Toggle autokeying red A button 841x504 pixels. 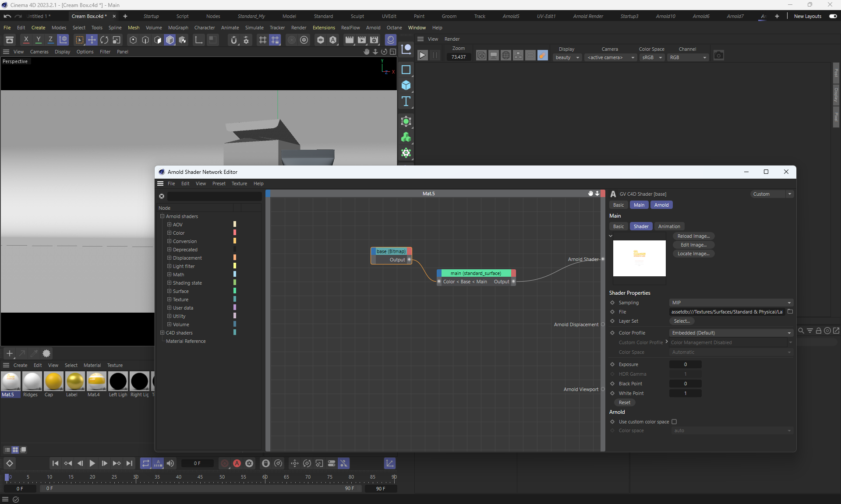[237, 463]
